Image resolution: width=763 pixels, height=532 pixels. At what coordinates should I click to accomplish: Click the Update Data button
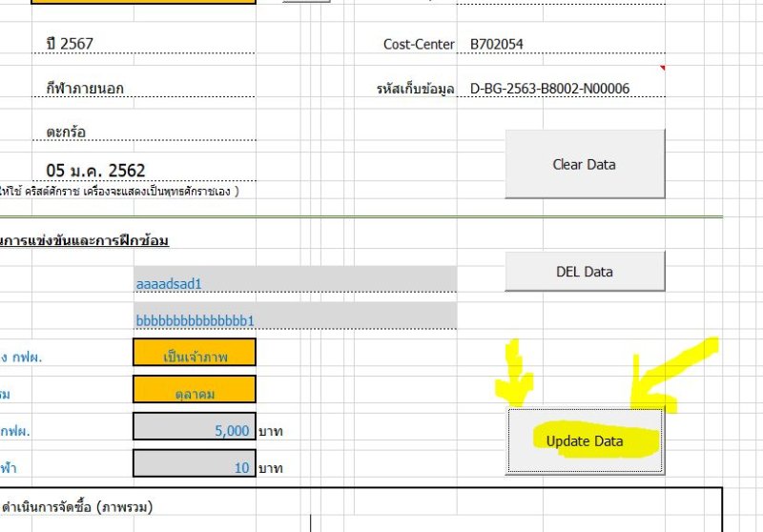(585, 440)
